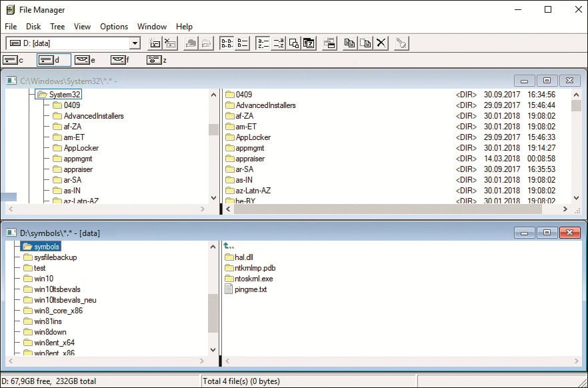Viewport: 588px width, 388px height.
Task: Click the Delete (X) toolbar icon
Action: [380, 43]
